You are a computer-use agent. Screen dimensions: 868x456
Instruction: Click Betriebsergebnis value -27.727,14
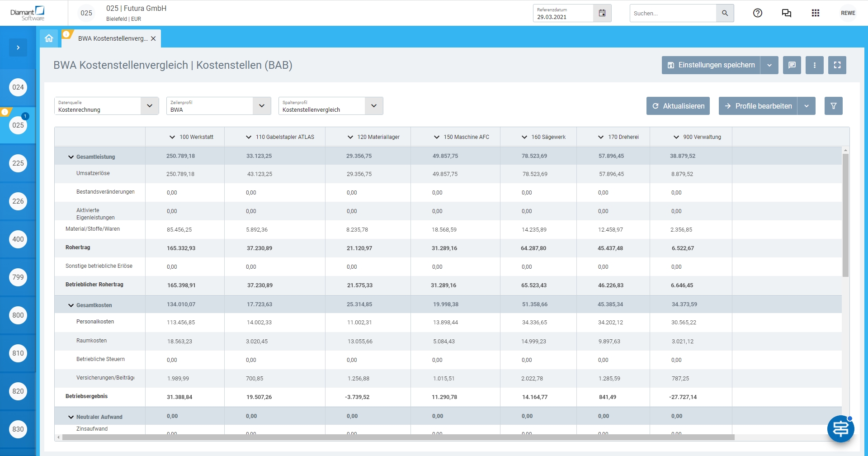point(683,397)
